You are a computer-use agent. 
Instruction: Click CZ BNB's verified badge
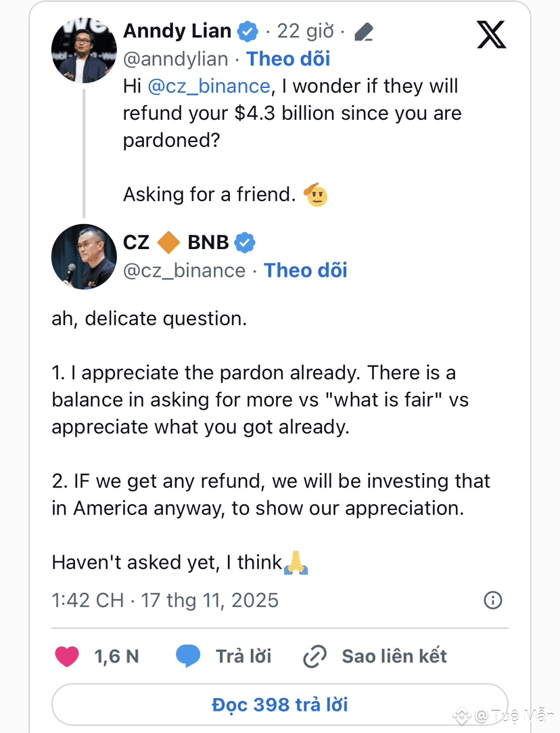tap(244, 242)
